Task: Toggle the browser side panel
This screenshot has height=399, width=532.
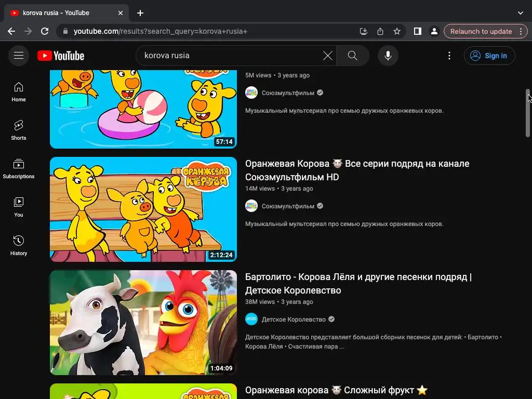Action: coord(417,31)
